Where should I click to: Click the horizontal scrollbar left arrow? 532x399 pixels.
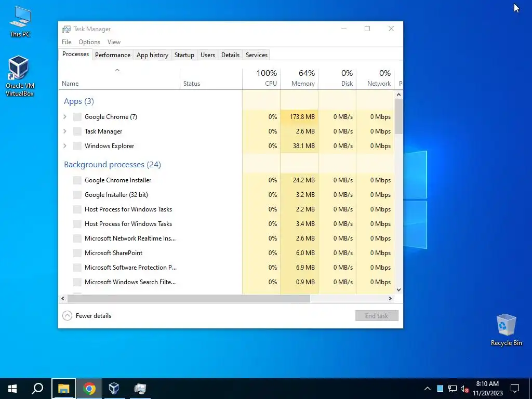63,299
